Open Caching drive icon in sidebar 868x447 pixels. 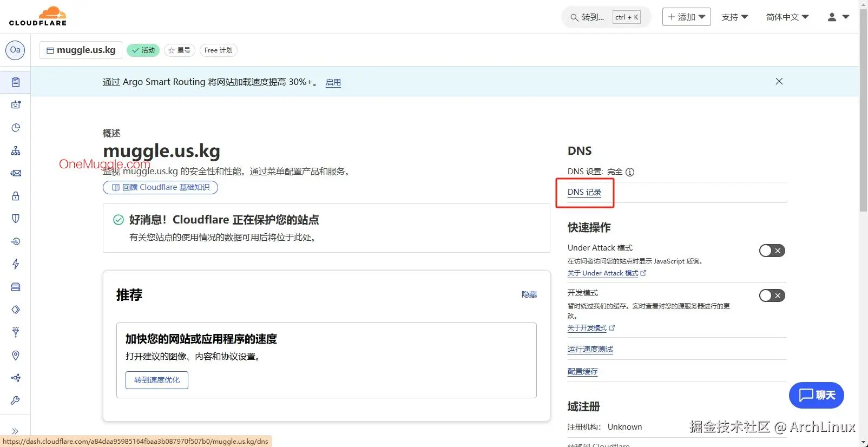point(16,287)
